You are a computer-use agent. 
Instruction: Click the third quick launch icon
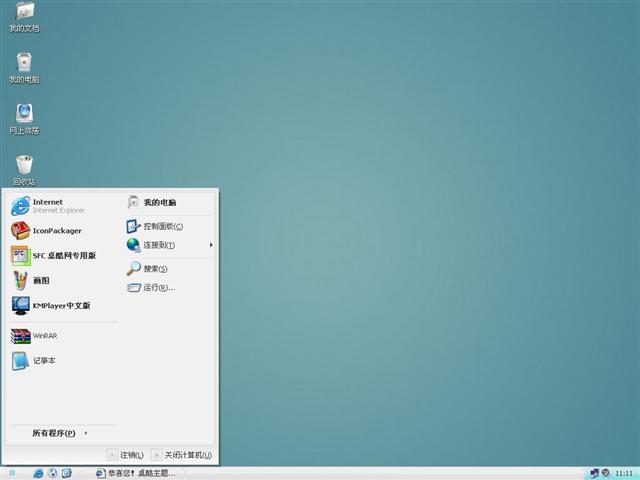(67, 473)
